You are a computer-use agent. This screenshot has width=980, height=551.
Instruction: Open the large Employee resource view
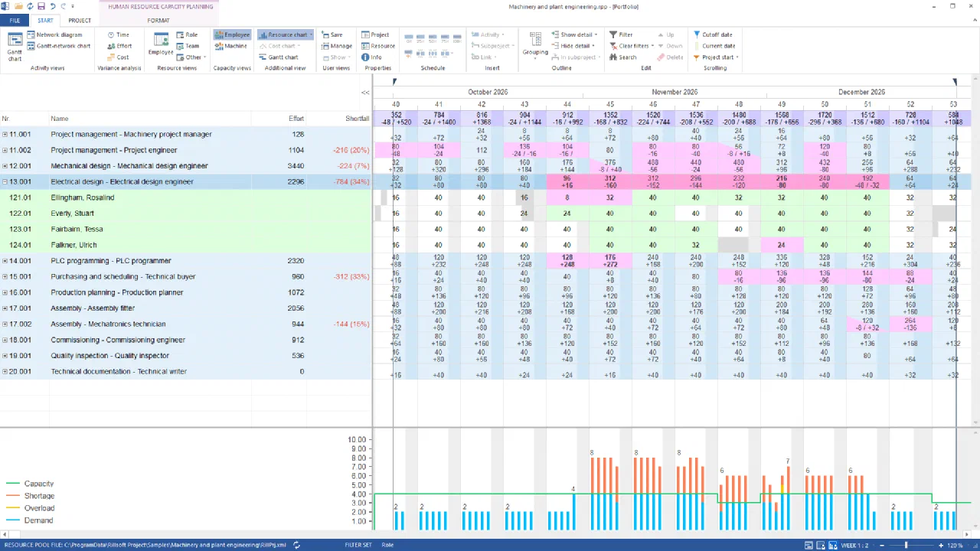(x=160, y=45)
